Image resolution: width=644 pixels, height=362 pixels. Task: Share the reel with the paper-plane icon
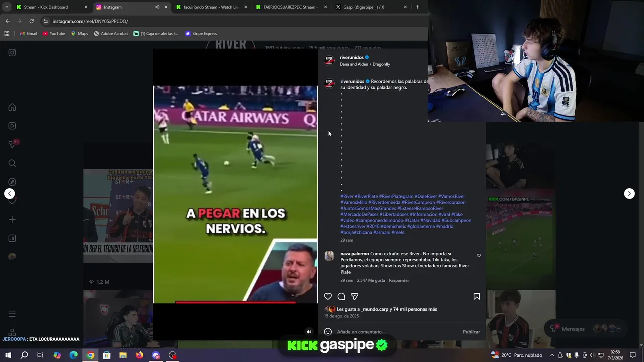coord(355,297)
